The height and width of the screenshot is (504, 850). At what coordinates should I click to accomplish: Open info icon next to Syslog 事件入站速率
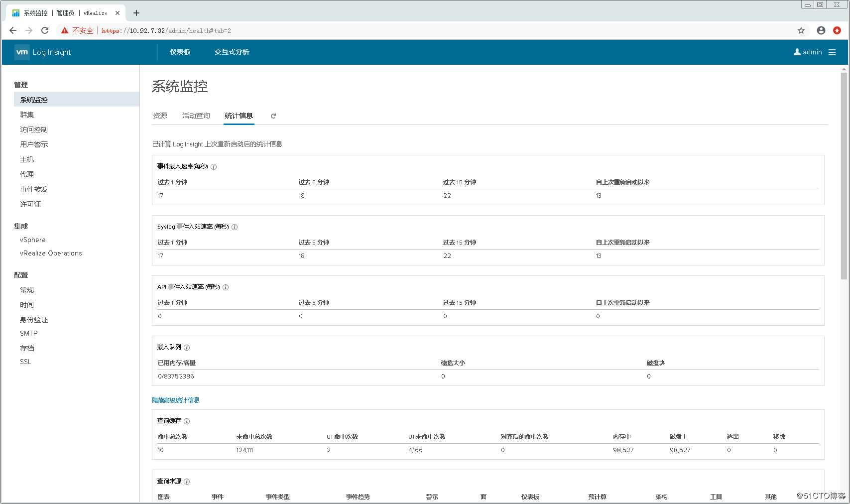tap(235, 227)
